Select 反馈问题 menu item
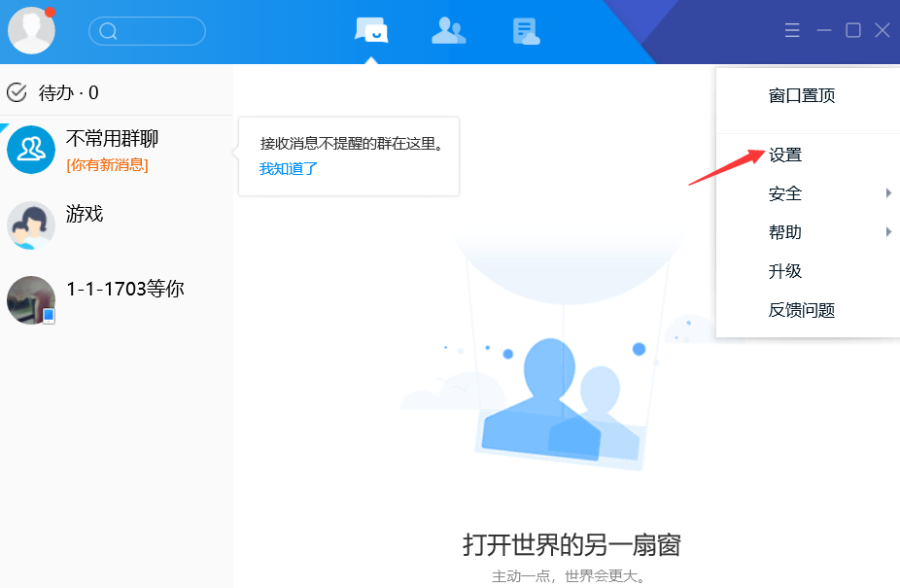Image resolution: width=900 pixels, height=588 pixels. tap(808, 310)
